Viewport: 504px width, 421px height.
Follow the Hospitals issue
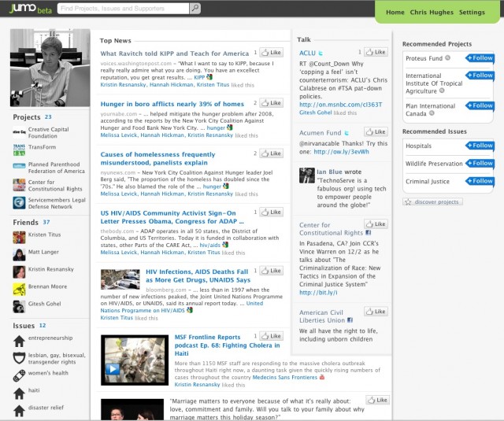pyautogui.click(x=480, y=146)
